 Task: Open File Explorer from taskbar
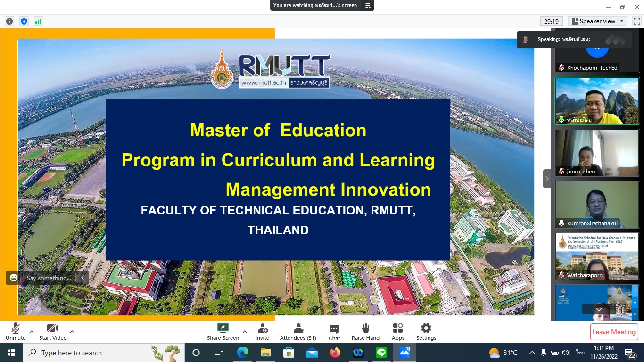click(x=266, y=353)
